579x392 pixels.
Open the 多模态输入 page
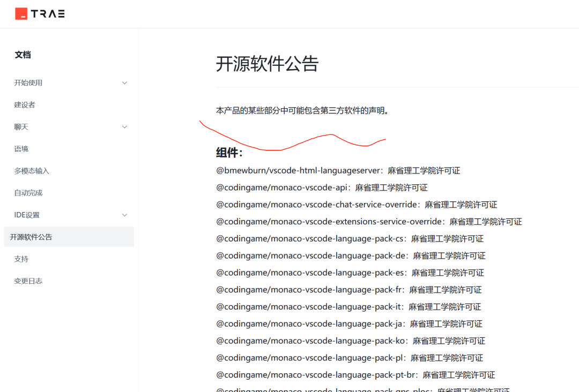tap(32, 171)
